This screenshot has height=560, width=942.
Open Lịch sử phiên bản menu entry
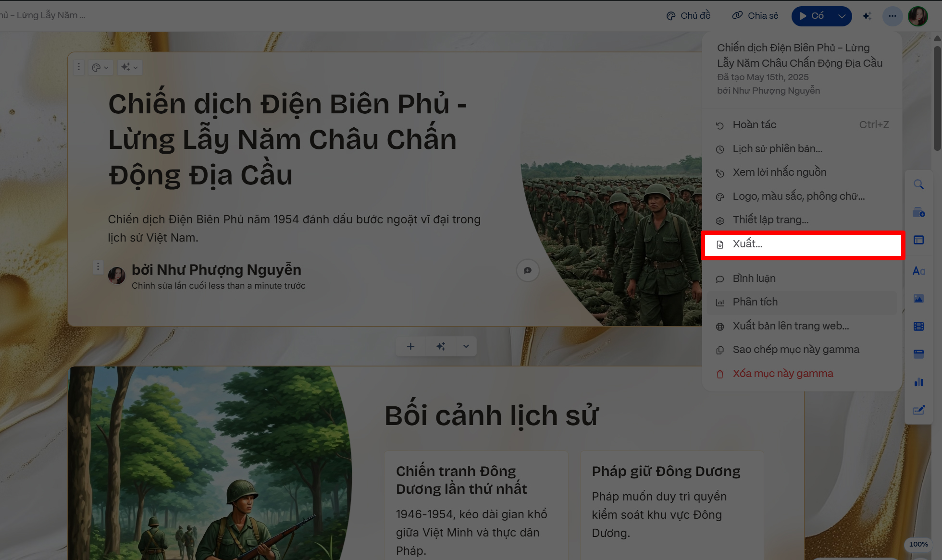[802, 149]
